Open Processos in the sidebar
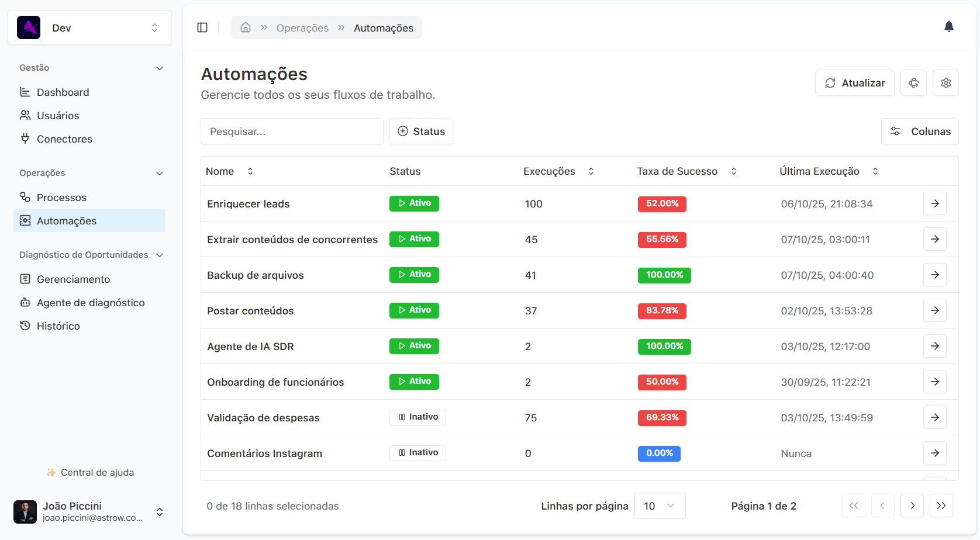 (61, 198)
